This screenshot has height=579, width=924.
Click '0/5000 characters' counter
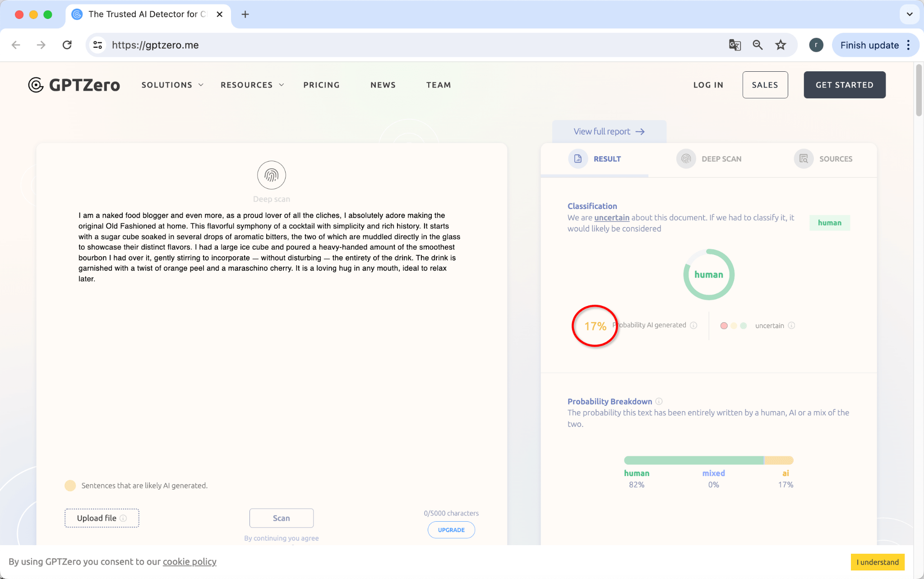point(451,513)
